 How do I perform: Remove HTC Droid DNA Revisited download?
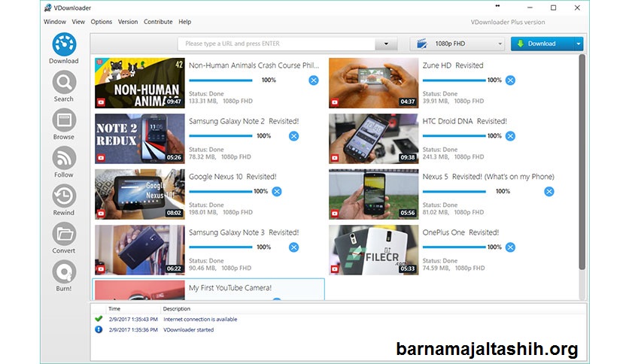point(510,136)
